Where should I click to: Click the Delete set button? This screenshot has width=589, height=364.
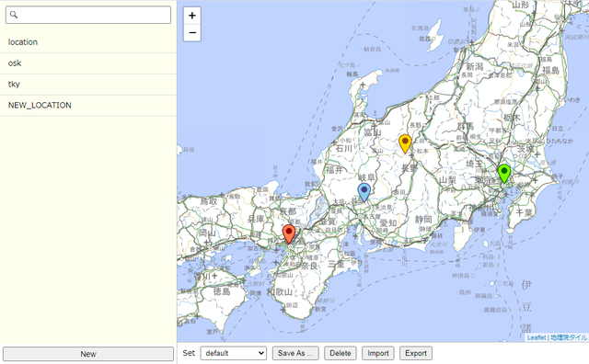click(341, 353)
